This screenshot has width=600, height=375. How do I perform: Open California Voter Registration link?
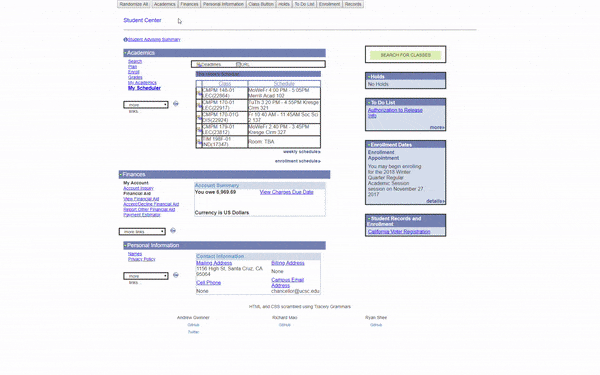pos(399,232)
